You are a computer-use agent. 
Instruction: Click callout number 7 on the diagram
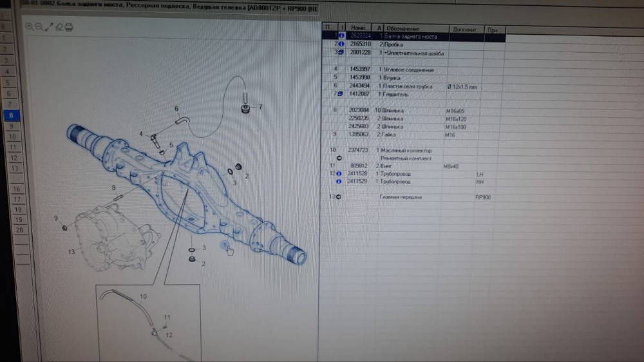pyautogui.click(x=260, y=107)
